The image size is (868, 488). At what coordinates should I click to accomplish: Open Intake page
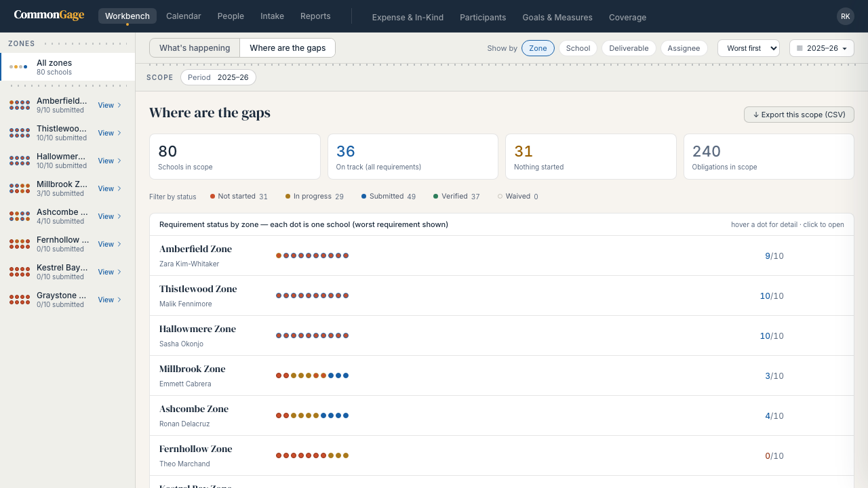272,16
